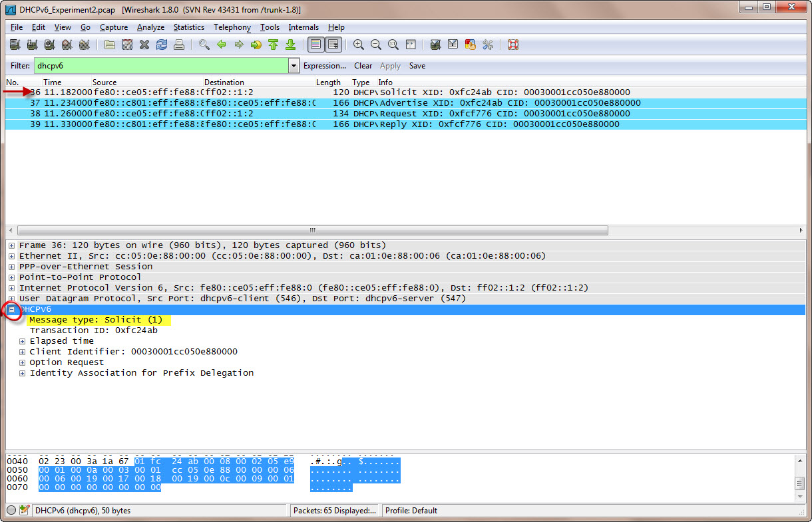The width and height of the screenshot is (812, 522).
Task: Click the printer icon in the toolbar
Action: (178, 45)
